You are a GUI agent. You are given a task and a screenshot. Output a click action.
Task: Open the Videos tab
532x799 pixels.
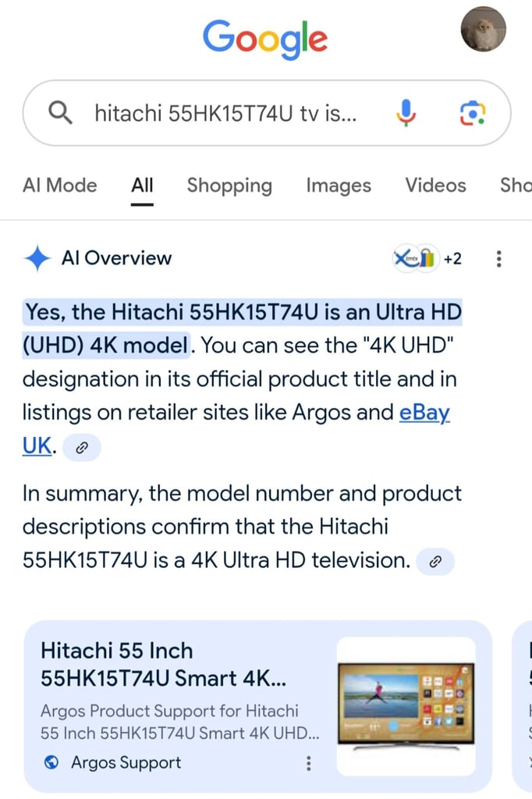[x=436, y=185]
